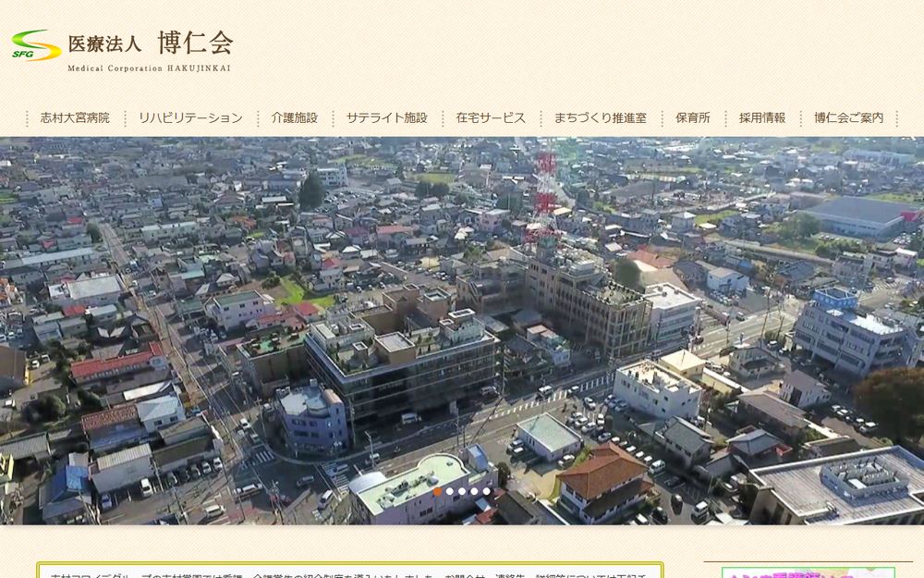The height and width of the screenshot is (578, 924).
Task: Switch to the second slideshow dot
Action: tap(450, 491)
